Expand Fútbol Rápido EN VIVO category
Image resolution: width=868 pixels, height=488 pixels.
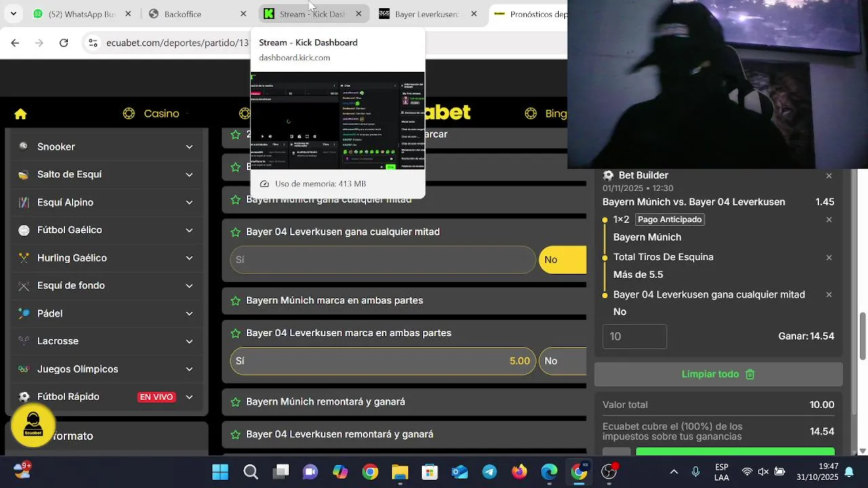189,397
